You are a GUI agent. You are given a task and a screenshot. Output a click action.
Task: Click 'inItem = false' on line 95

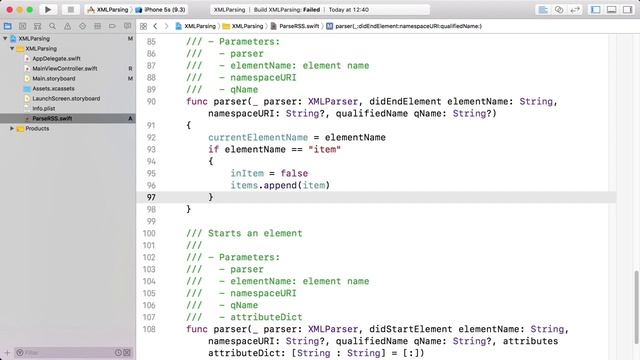[269, 173]
